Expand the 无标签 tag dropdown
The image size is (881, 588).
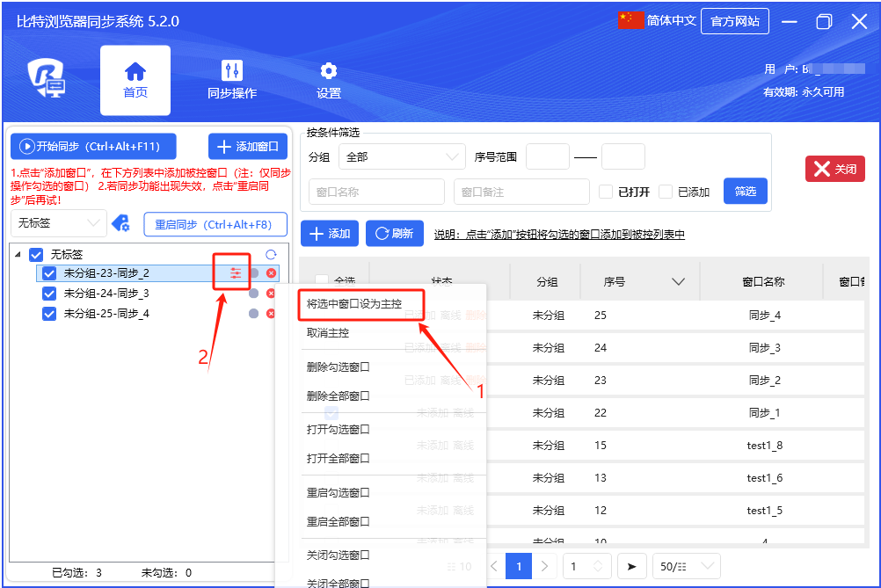[58, 223]
